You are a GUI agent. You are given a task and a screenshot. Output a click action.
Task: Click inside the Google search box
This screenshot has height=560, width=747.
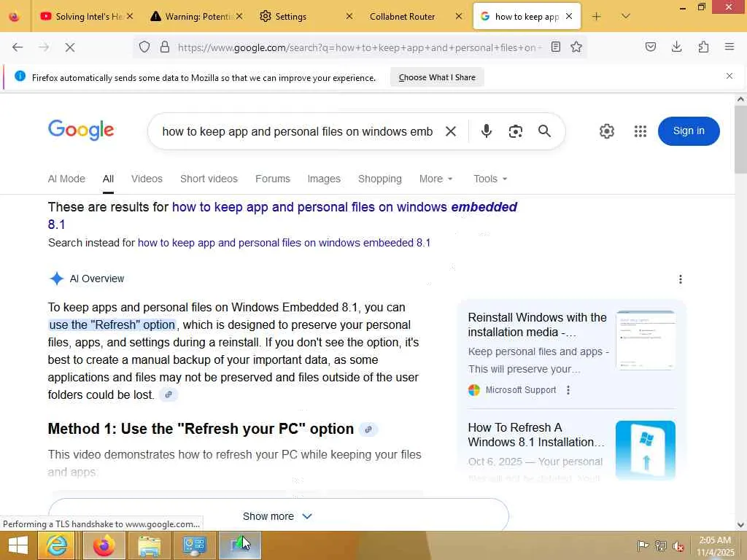tap(298, 131)
